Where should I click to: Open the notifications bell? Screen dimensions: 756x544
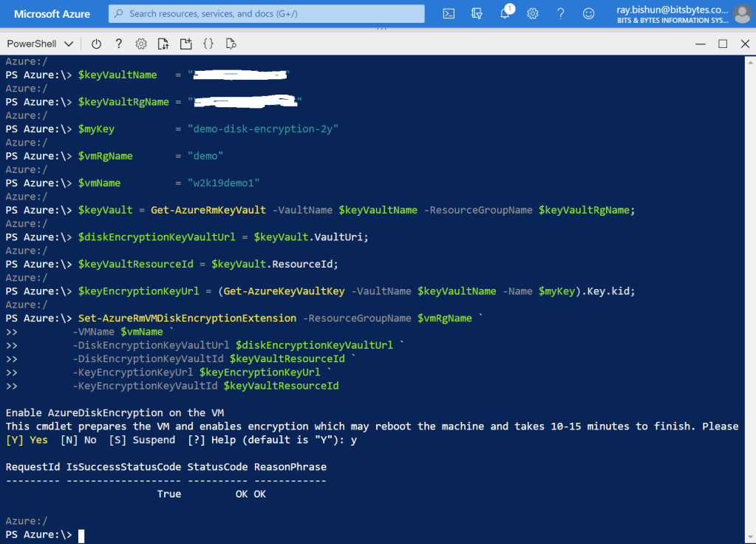(505, 13)
